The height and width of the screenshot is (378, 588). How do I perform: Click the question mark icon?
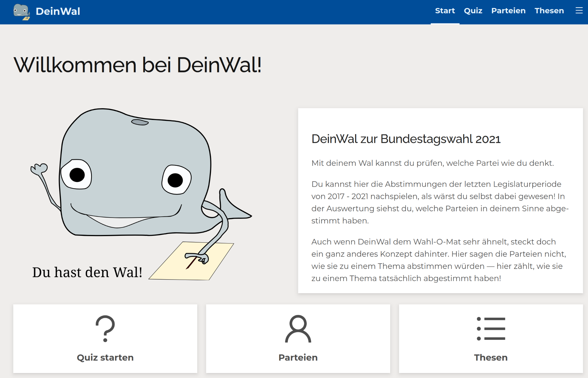pos(105,329)
